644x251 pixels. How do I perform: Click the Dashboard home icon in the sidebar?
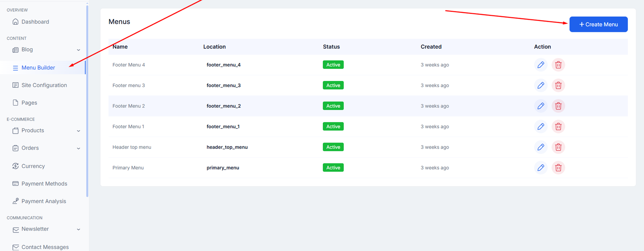click(x=15, y=22)
